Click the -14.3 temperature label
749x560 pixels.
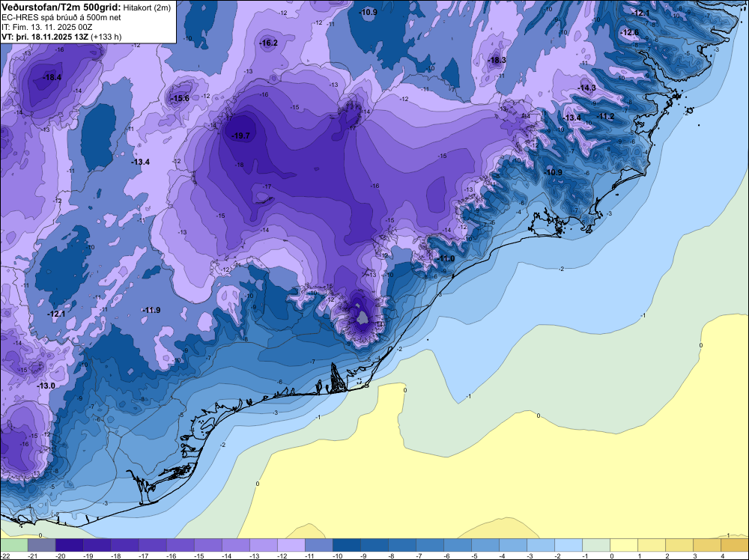click(x=586, y=88)
